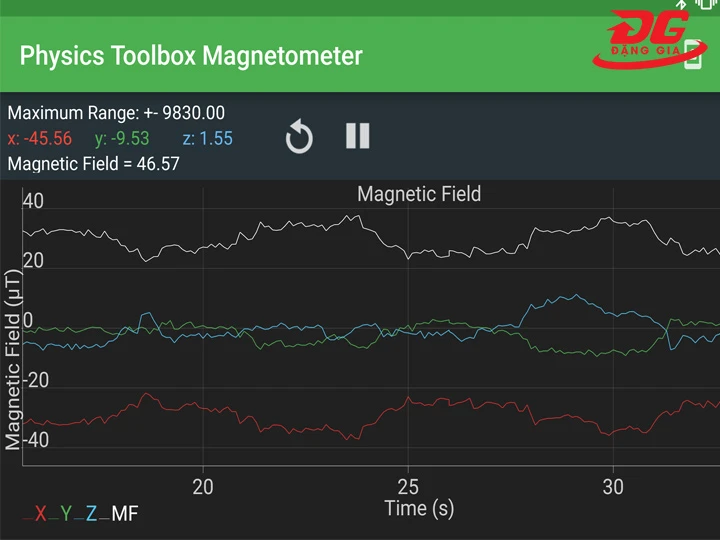The height and width of the screenshot is (540, 720).
Task: Click the Physics Toolbox Magnetometer title
Action: [191, 55]
